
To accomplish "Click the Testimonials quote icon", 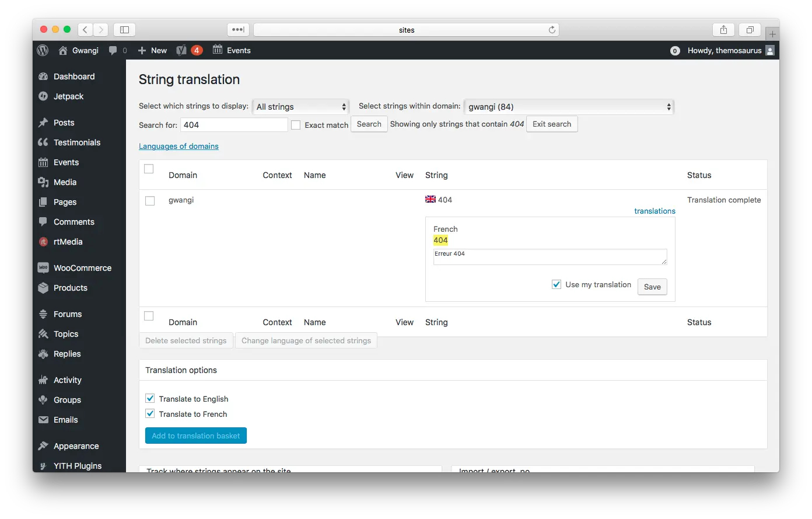I will point(43,142).
